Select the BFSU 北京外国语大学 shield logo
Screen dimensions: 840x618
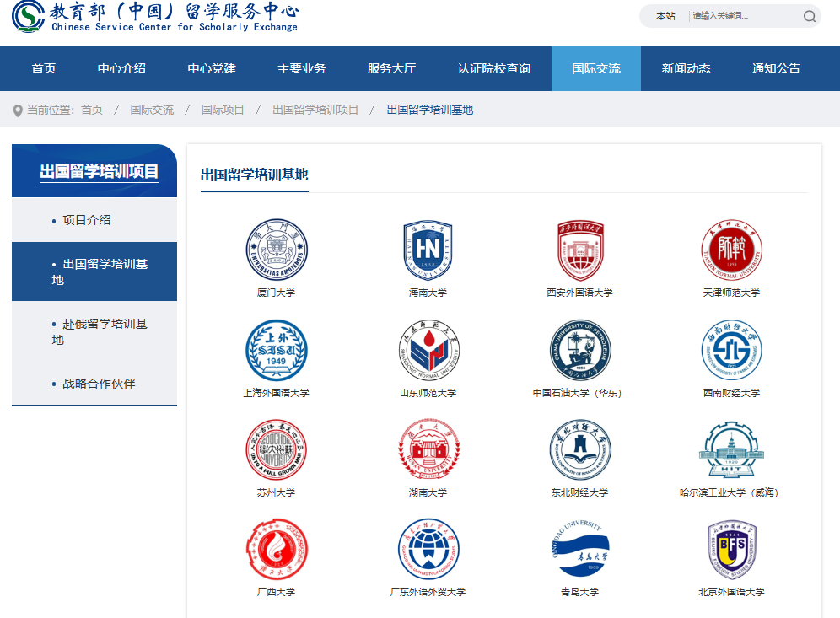[732, 550]
